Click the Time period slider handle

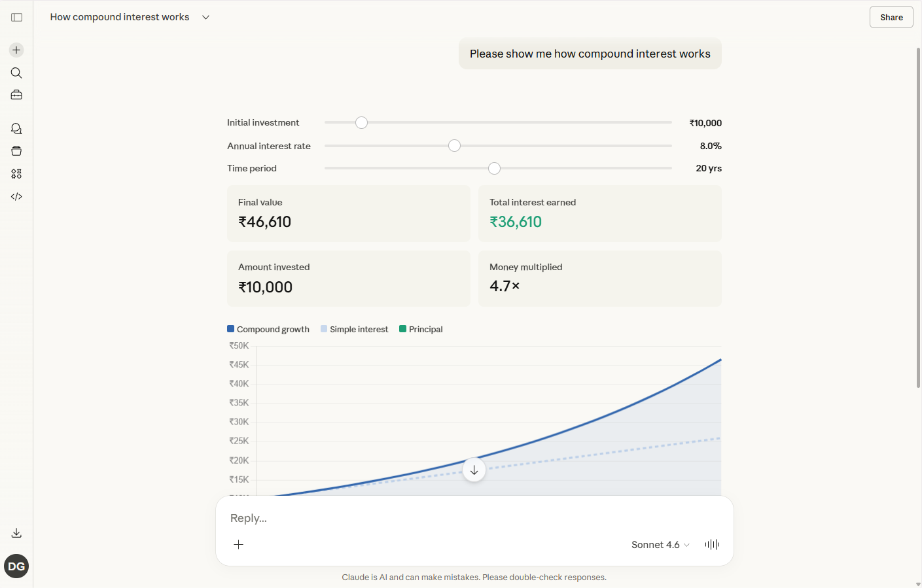point(495,169)
